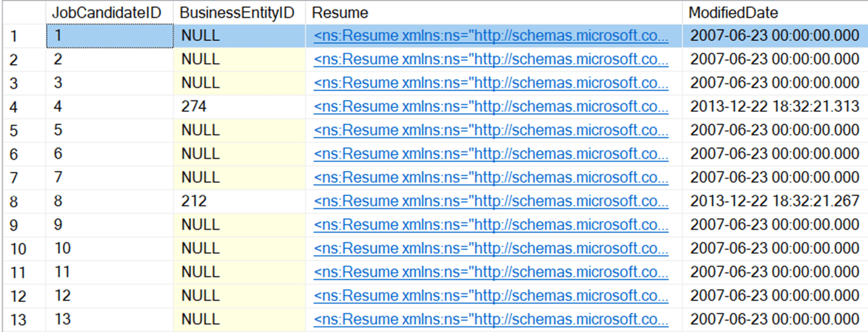Open the Resume XML link in row 13
This screenshot has height=332, width=868.
click(491, 320)
